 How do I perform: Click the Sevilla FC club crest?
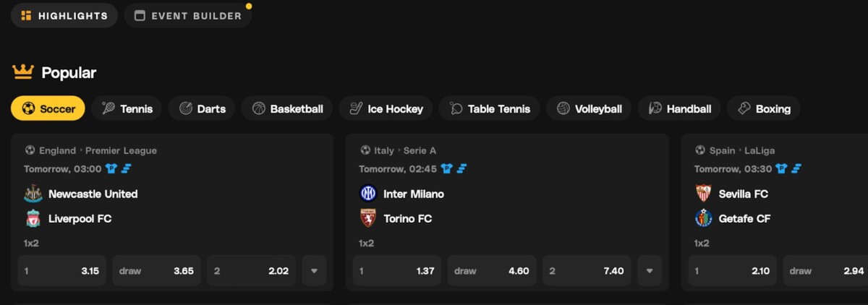click(x=703, y=194)
